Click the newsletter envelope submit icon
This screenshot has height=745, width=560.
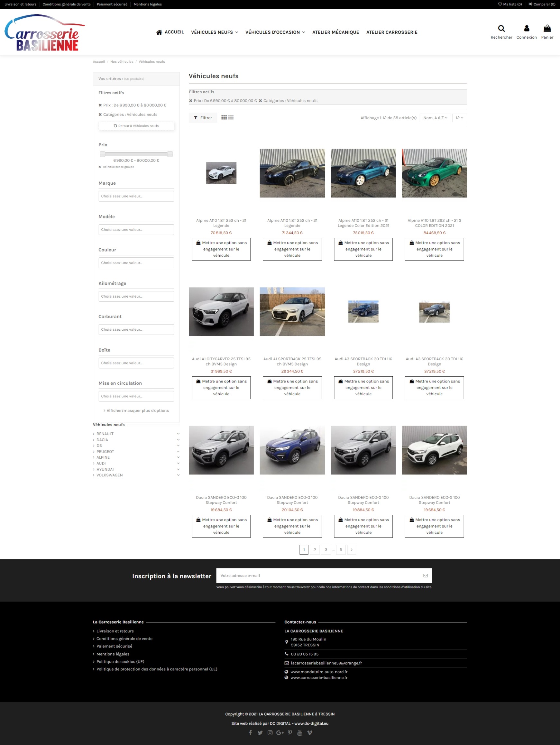pos(425,575)
